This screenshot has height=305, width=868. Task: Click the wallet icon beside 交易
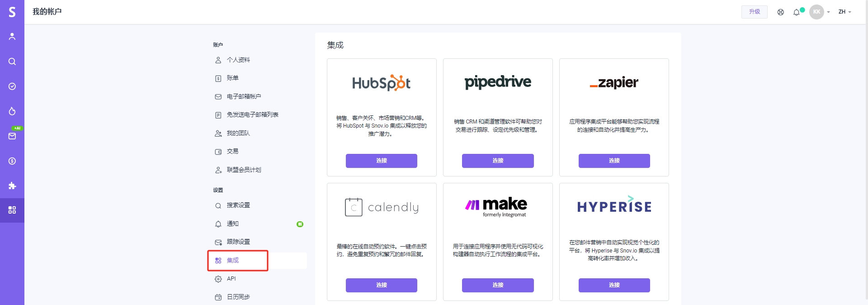pos(218,152)
